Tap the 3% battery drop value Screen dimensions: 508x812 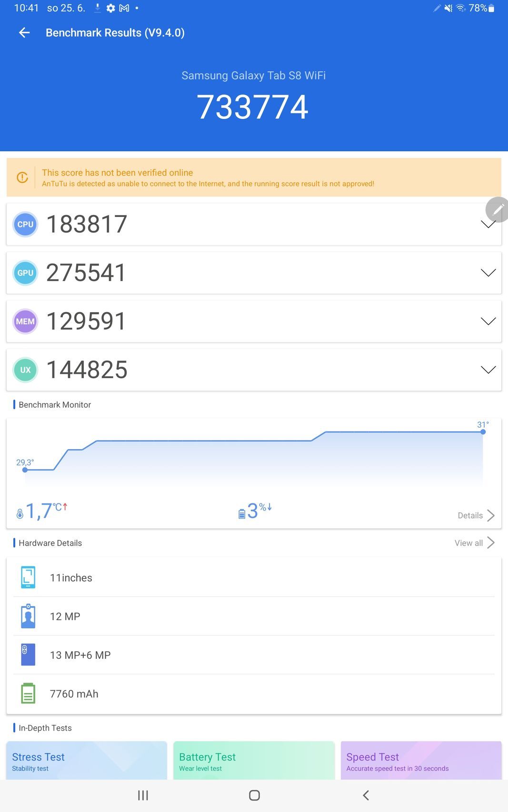[259, 511]
